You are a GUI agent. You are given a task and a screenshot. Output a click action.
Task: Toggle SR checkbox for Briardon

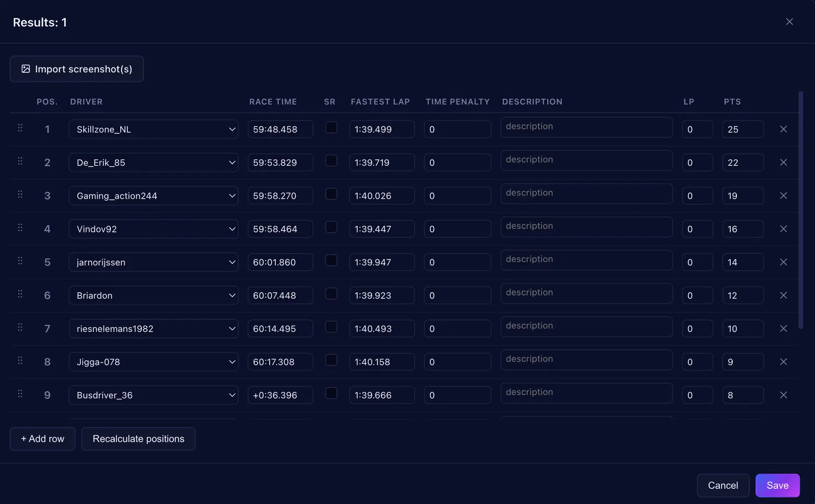pyautogui.click(x=331, y=293)
